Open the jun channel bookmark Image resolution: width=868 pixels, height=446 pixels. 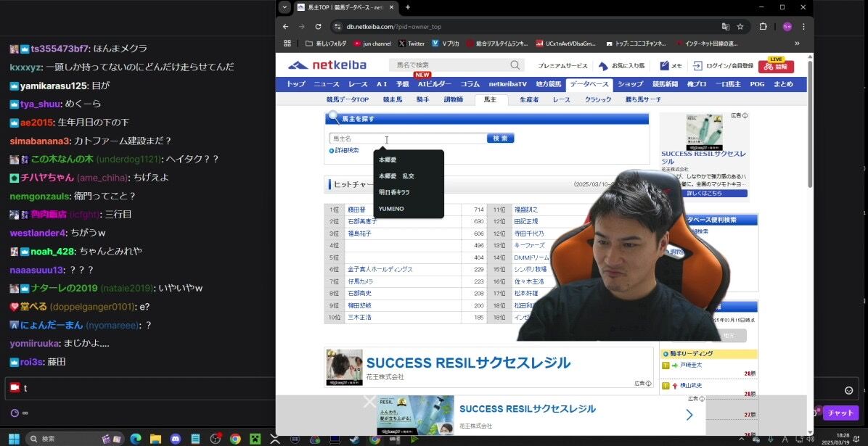372,44
